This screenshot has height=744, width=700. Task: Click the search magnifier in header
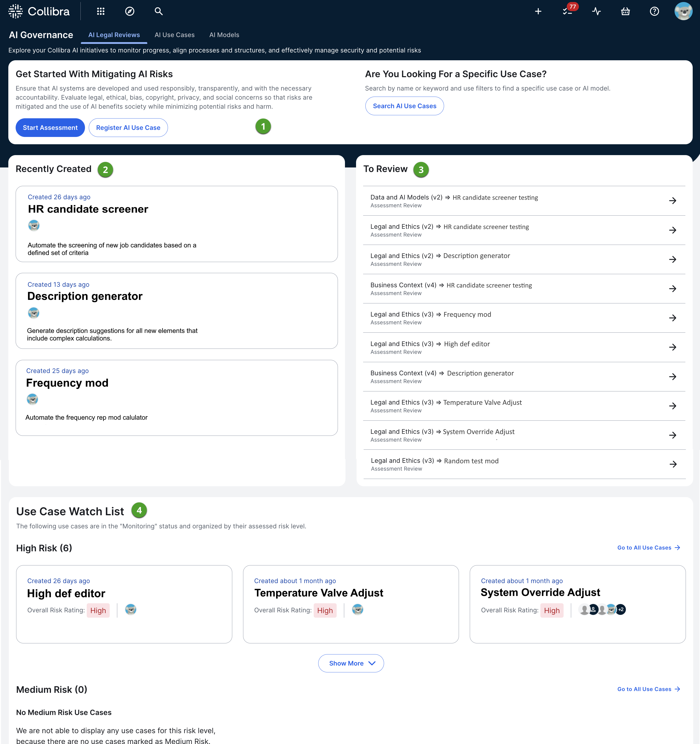click(159, 11)
